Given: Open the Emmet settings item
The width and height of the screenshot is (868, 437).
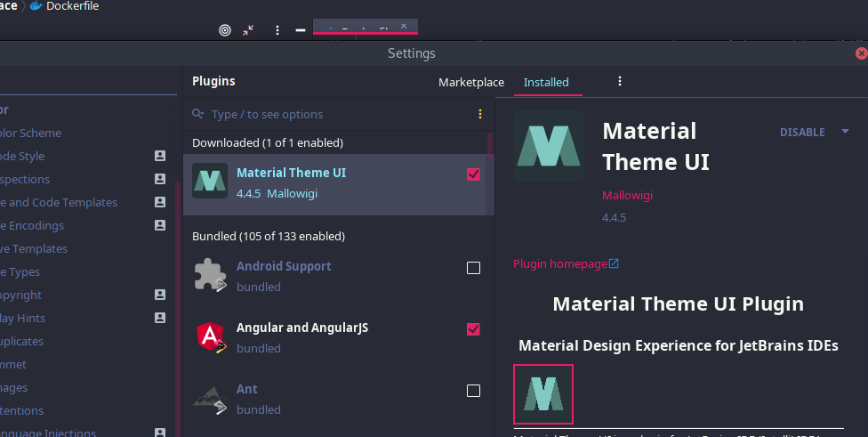Looking at the screenshot, I should [13, 364].
